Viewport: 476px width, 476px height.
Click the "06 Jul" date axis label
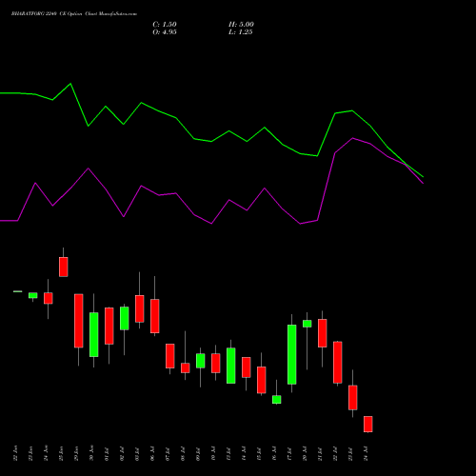click(153, 453)
